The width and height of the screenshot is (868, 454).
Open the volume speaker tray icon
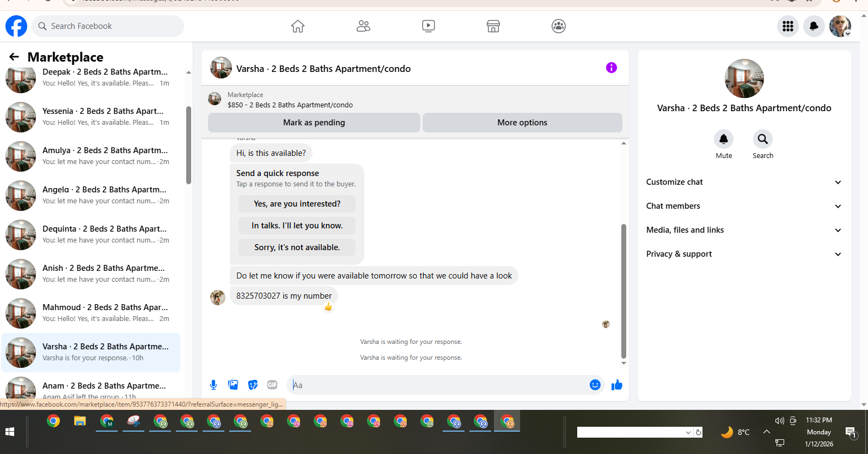click(779, 421)
